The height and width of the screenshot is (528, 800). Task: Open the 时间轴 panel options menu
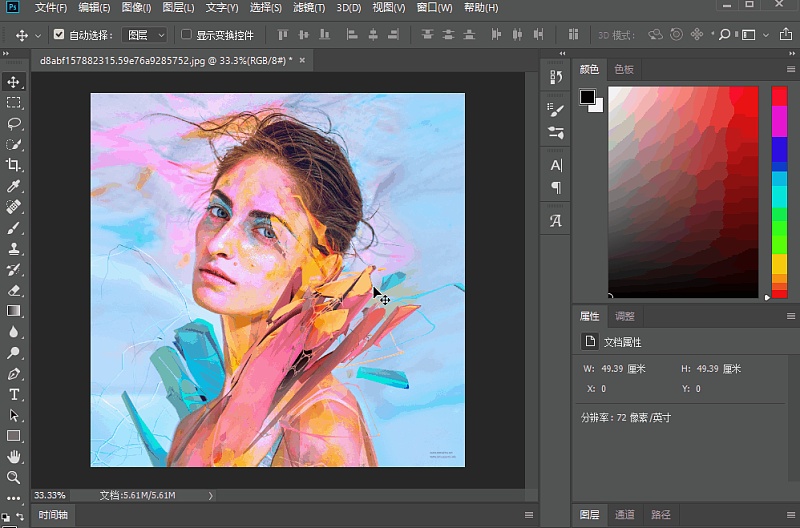[529, 515]
